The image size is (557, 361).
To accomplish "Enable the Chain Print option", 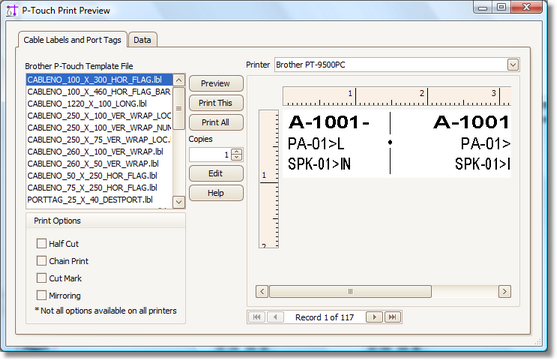I will [42, 261].
